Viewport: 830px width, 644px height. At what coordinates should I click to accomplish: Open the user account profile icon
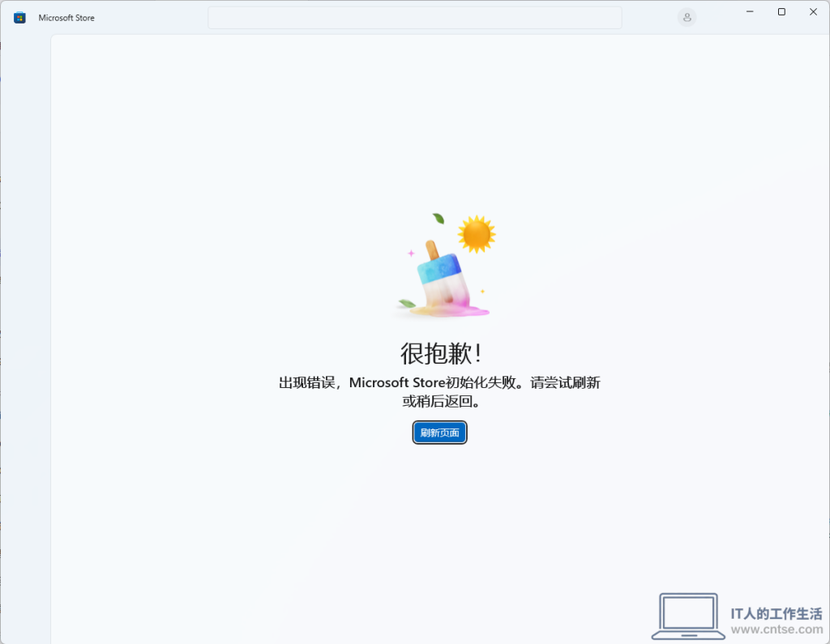(x=687, y=18)
